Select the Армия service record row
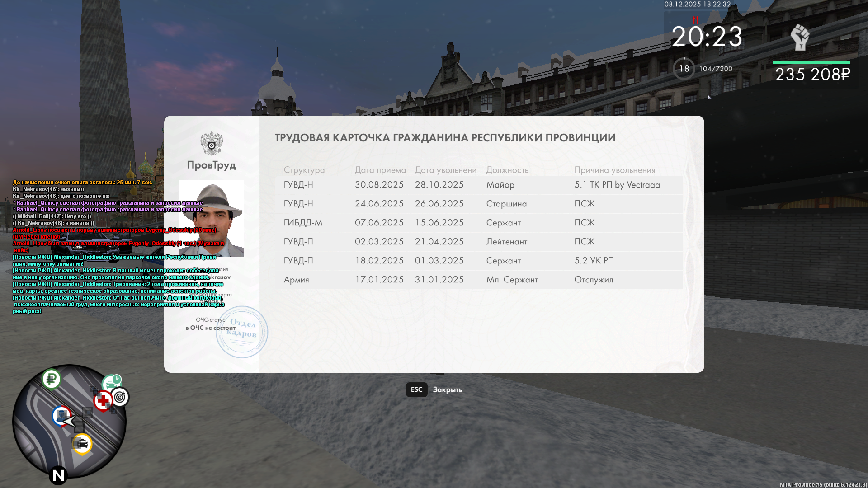Screen dimensions: 868x488 pyautogui.click(x=479, y=280)
